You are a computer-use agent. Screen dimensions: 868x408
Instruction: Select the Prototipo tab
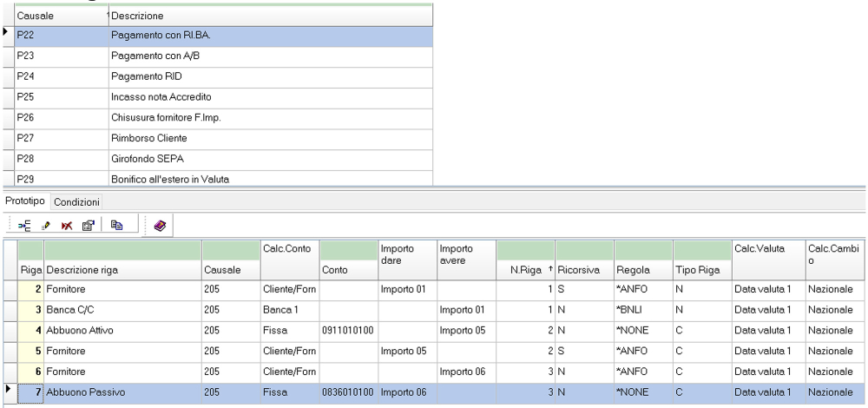[x=26, y=202]
